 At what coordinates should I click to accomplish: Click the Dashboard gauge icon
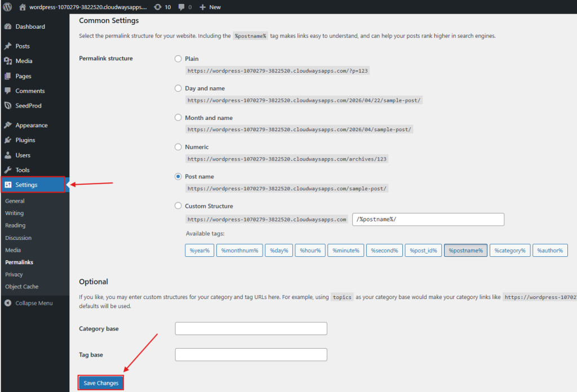(8, 26)
